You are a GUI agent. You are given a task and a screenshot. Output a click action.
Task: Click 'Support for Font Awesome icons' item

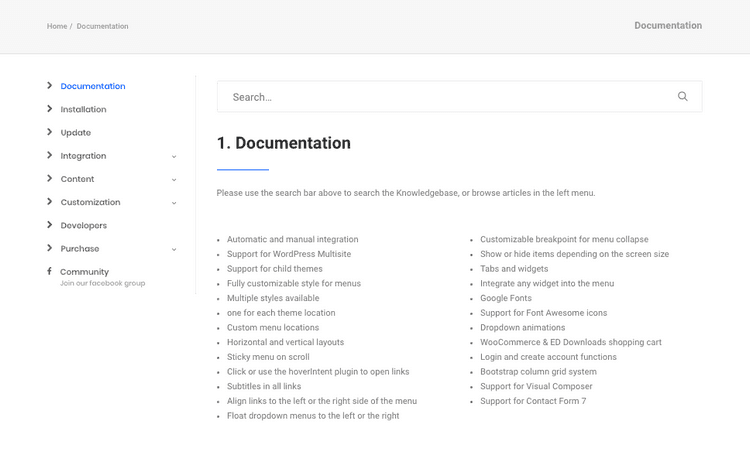click(544, 313)
